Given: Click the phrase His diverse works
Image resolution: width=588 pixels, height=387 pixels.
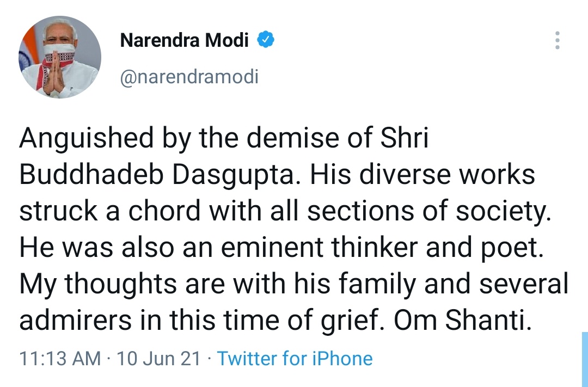Looking at the screenshot, I should pos(422,175).
